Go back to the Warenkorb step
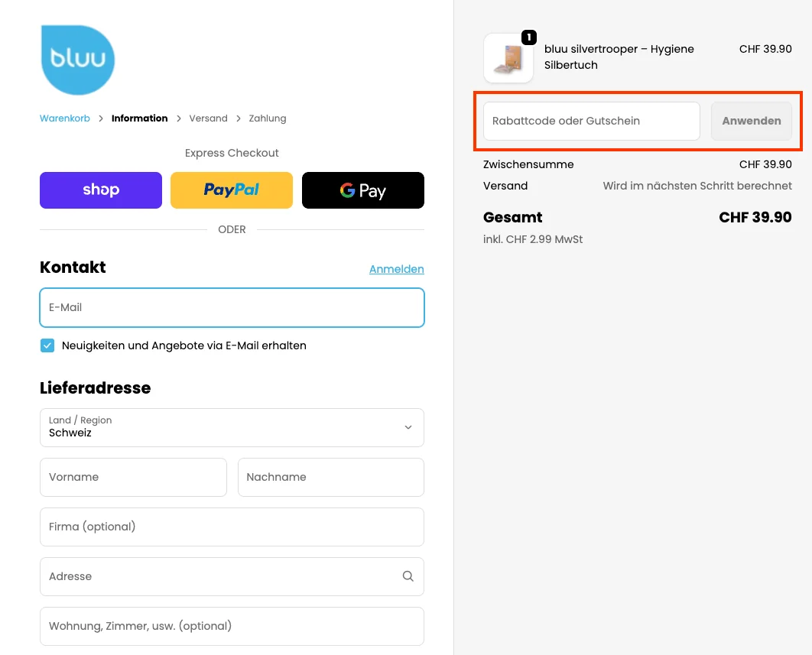 tap(64, 118)
